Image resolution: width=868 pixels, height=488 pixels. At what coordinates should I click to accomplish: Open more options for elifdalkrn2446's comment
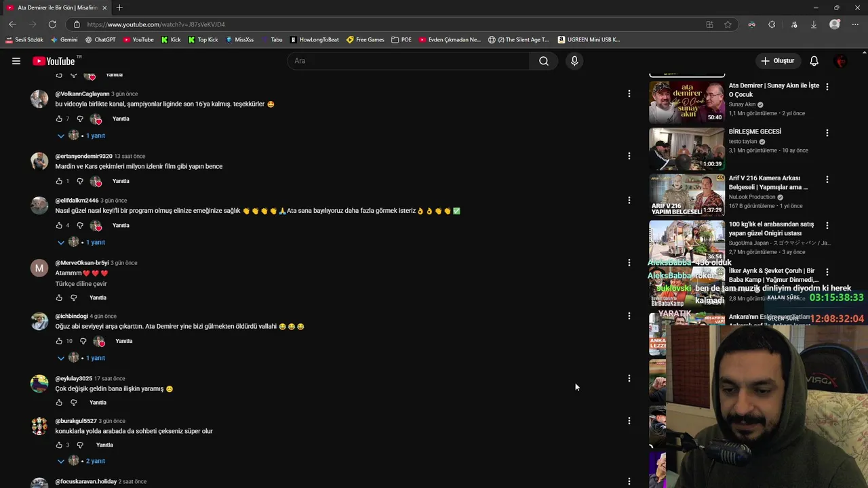point(629,200)
